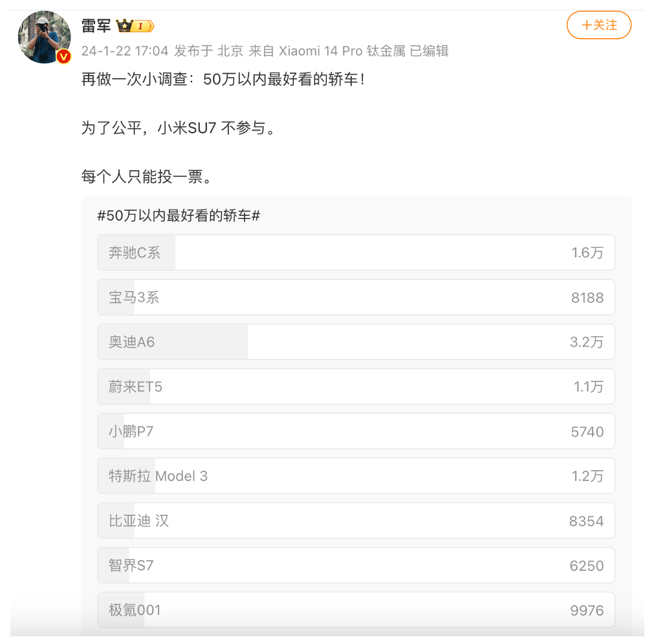
Task: Select the 奥迪A6 poll option
Action: [356, 342]
